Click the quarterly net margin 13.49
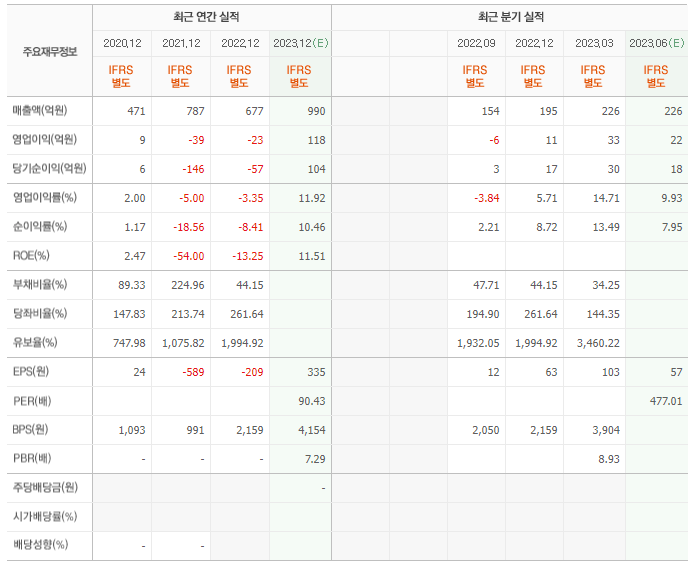Screen dimensions: 692x565 click(x=606, y=227)
